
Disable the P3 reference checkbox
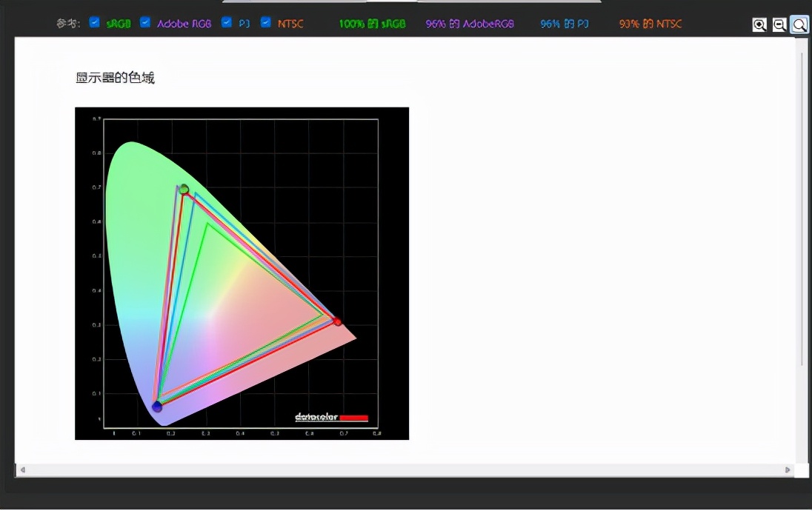click(x=227, y=23)
